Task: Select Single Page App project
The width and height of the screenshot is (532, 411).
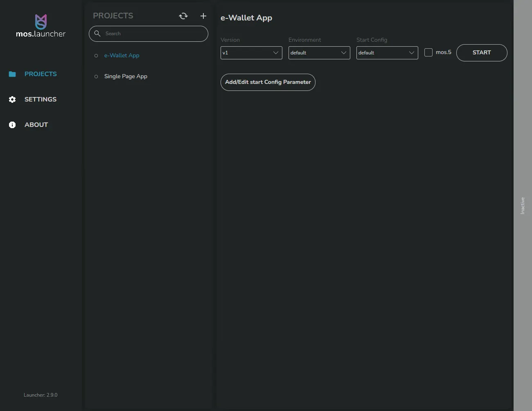Action: (126, 77)
